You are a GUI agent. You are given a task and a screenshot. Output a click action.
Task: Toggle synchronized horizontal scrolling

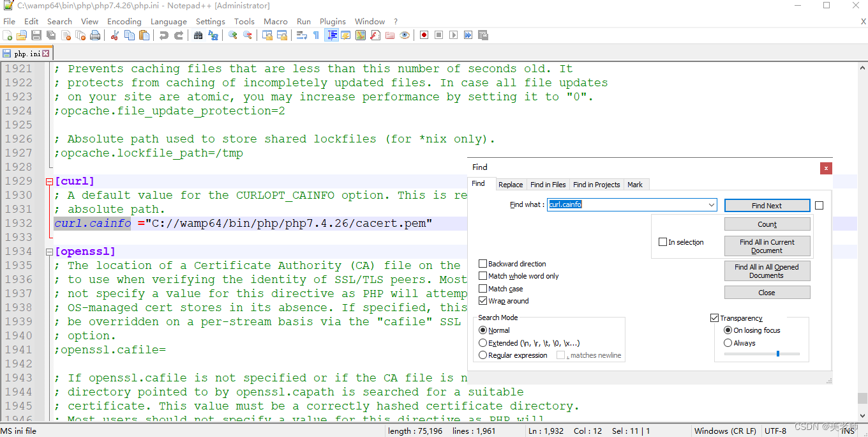point(282,35)
